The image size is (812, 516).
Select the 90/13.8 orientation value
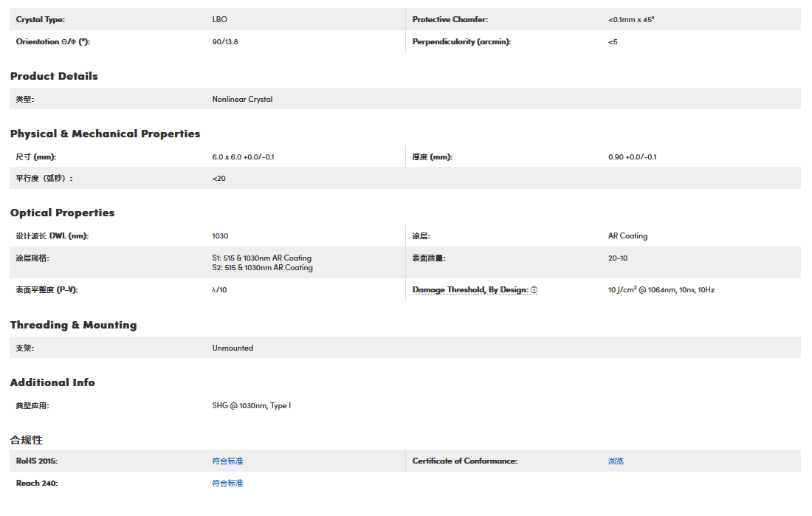click(225, 42)
